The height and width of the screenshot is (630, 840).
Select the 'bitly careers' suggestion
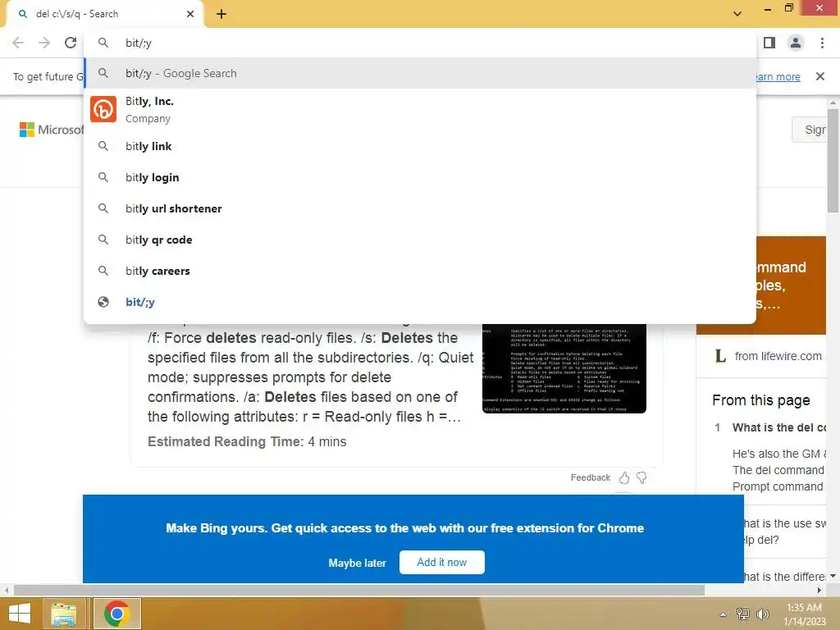[420, 271]
